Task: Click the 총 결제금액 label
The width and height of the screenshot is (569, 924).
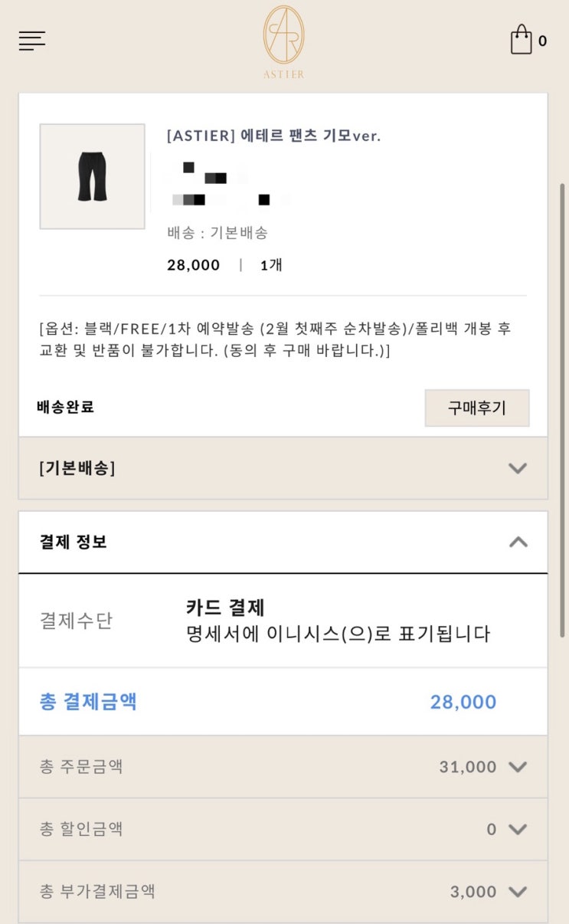Action: click(88, 702)
